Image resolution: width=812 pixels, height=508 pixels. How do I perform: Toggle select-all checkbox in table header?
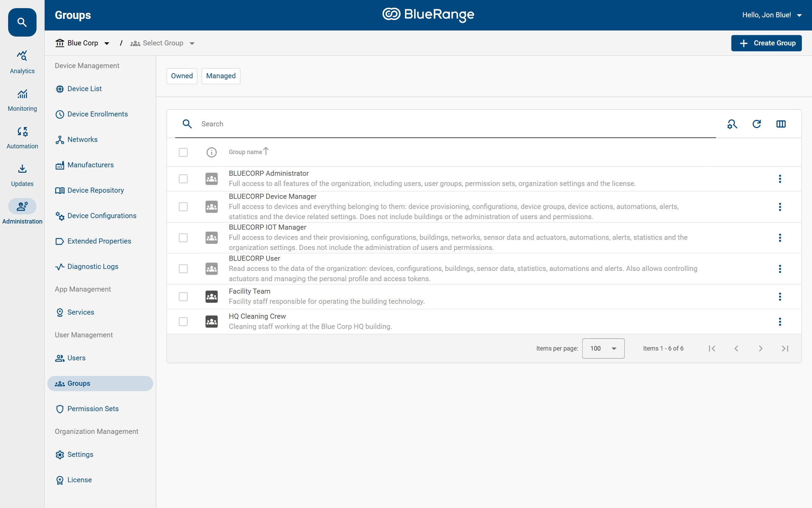[x=183, y=152]
